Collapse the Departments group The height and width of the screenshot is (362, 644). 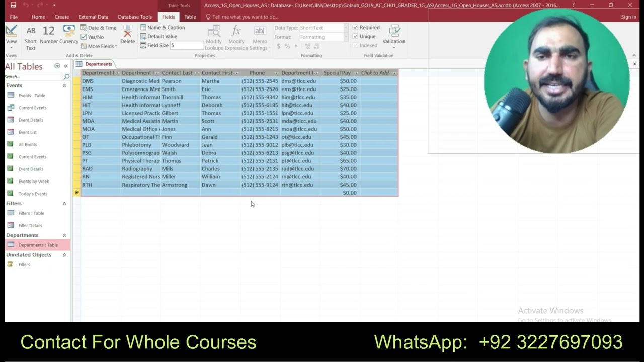point(64,236)
